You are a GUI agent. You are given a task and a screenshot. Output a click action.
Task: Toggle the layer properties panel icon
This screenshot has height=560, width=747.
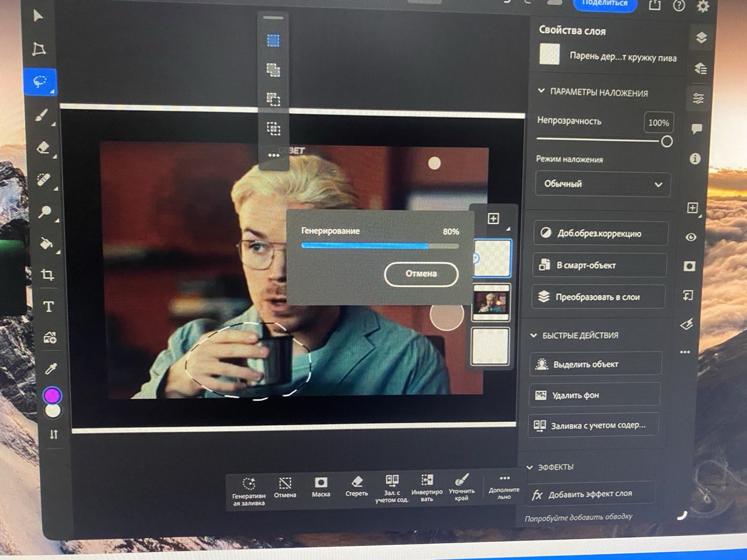point(698,99)
